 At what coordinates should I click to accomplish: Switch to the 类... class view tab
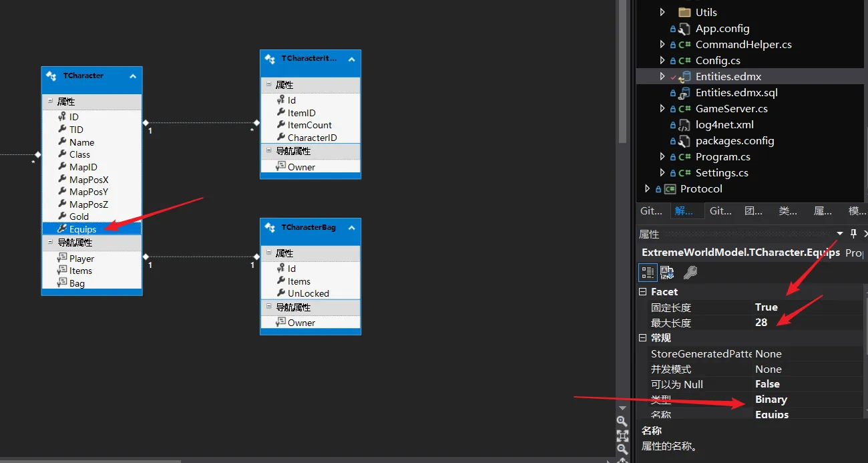pyautogui.click(x=788, y=210)
